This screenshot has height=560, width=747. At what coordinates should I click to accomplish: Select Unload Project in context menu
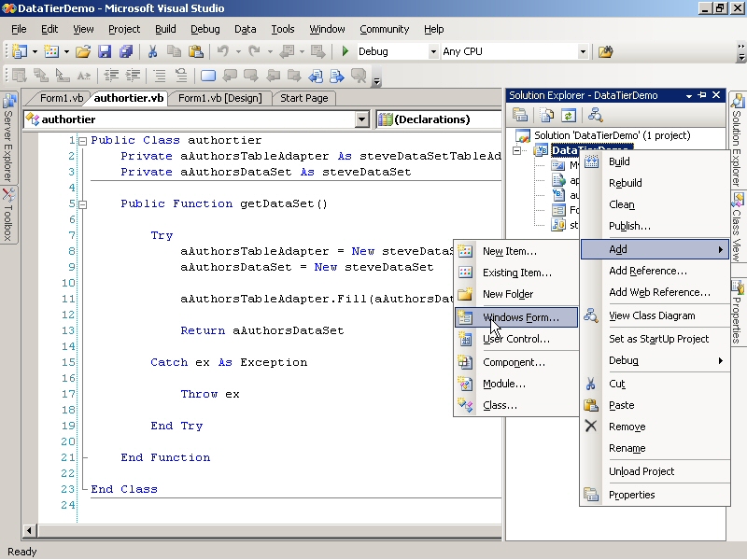(x=655, y=471)
